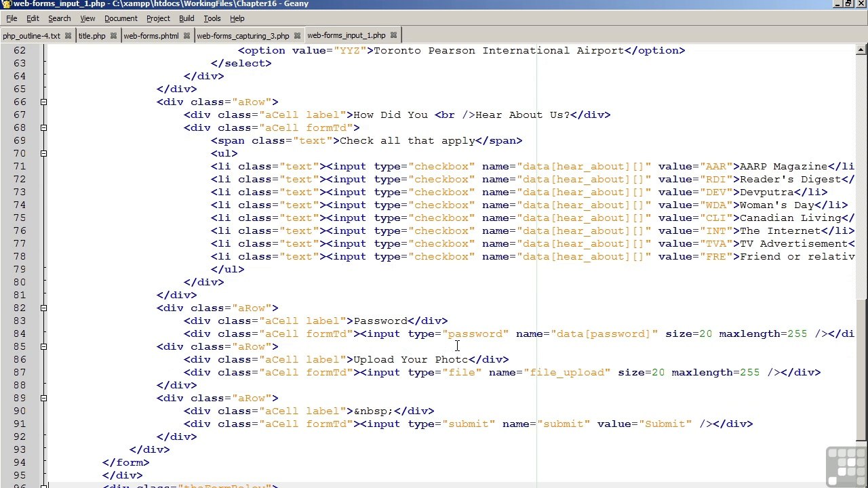Click line number 93 in the margin

point(19,450)
